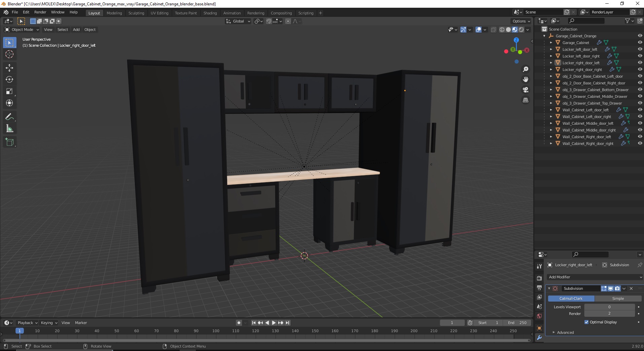Expand the Advanced subdivision section
The image size is (644, 351).
click(x=566, y=333)
